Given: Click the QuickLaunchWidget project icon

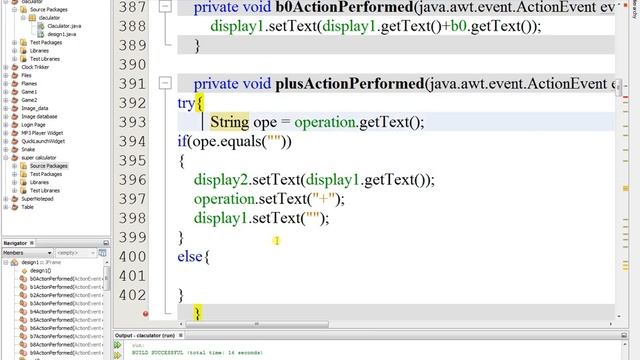Looking at the screenshot, I should click(x=15, y=141).
